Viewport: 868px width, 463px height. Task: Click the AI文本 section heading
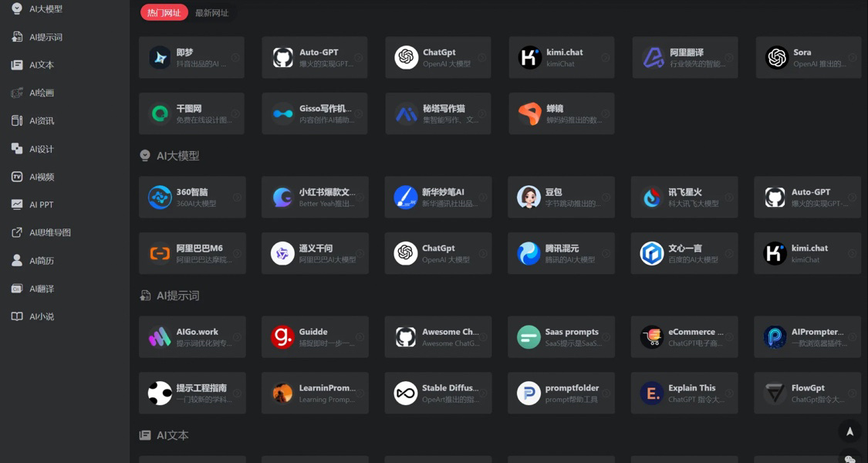[x=173, y=435]
